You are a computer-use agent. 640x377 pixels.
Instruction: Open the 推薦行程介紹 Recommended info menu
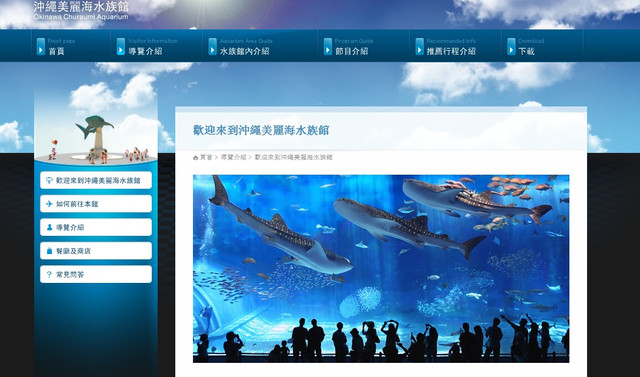click(455, 46)
